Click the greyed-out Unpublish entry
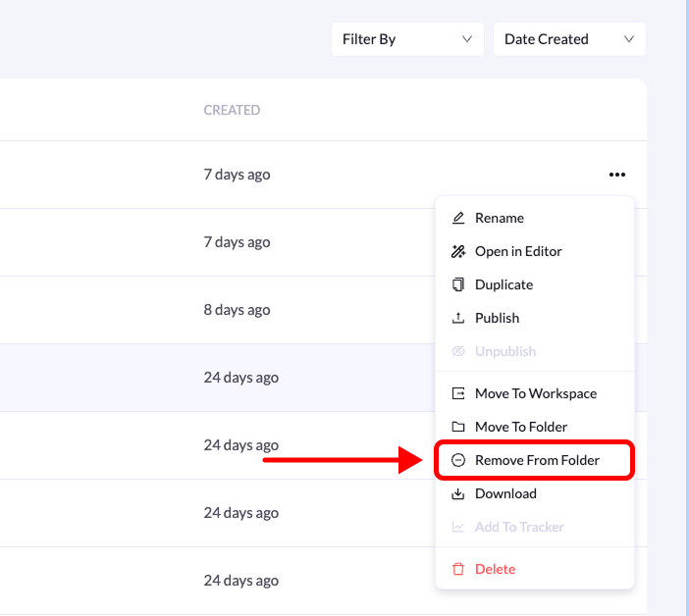Image resolution: width=689 pixels, height=616 pixels. click(x=534, y=351)
